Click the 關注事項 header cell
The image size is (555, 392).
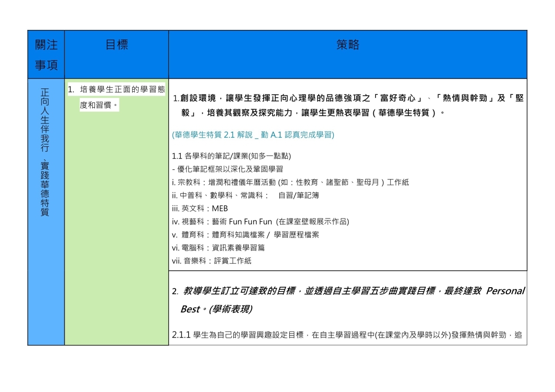[x=46, y=54]
